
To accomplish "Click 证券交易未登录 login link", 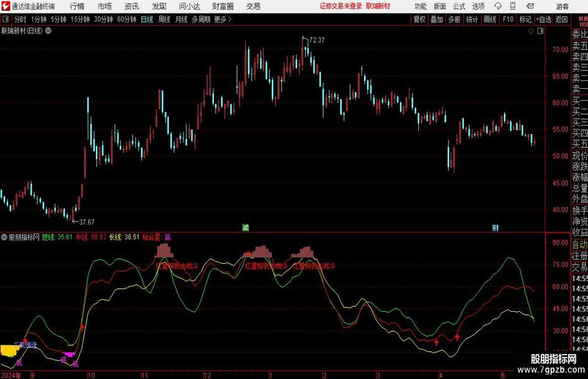I will point(341,6).
